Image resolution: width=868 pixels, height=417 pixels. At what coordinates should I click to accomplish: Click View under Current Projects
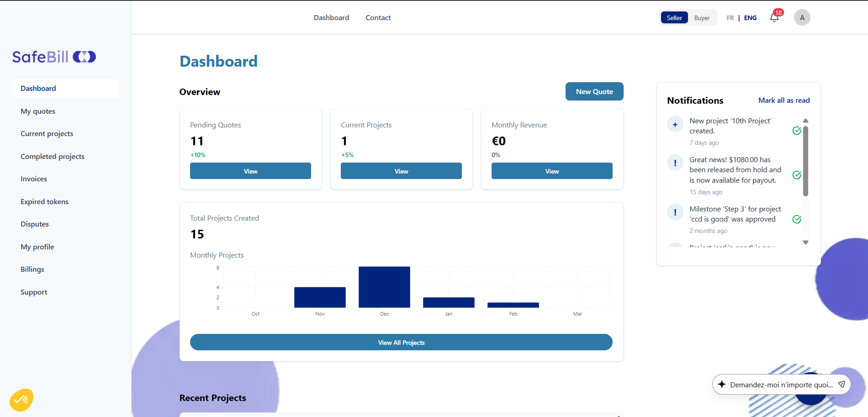[x=401, y=171]
